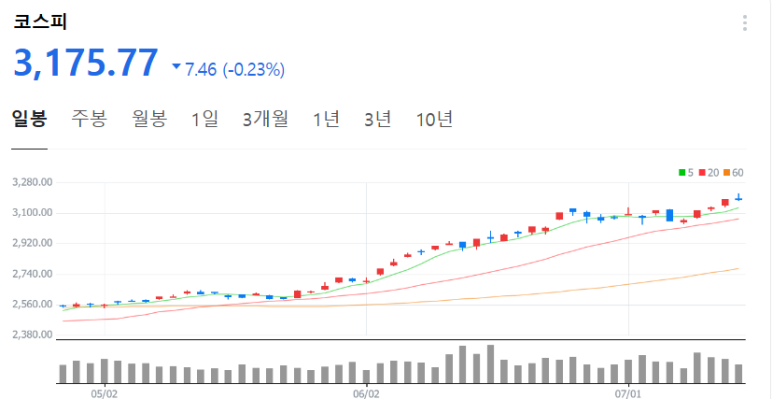Click the 2,560.00 y-axis label

(x=32, y=304)
